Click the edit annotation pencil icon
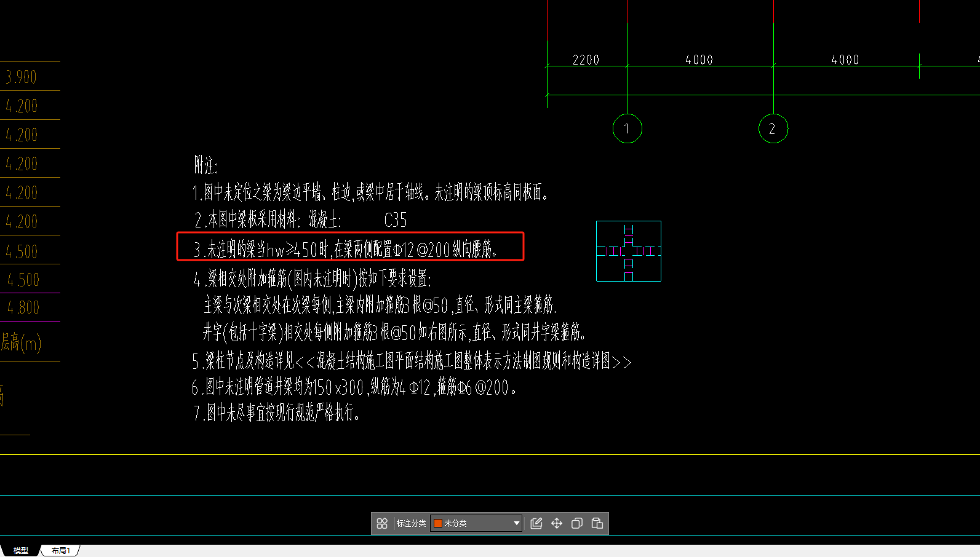This screenshot has width=980, height=557. pos(536,523)
